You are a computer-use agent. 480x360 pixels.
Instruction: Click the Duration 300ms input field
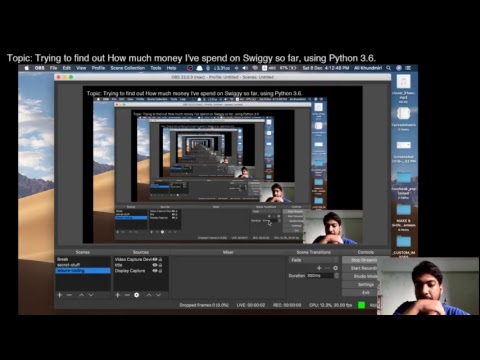coord(320,276)
